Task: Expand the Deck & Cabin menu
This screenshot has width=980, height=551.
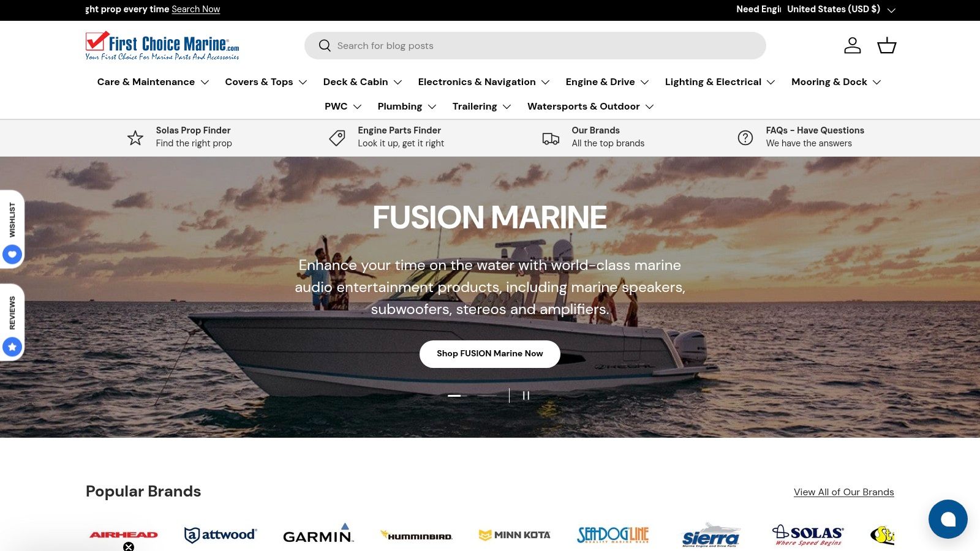Action: tap(363, 82)
